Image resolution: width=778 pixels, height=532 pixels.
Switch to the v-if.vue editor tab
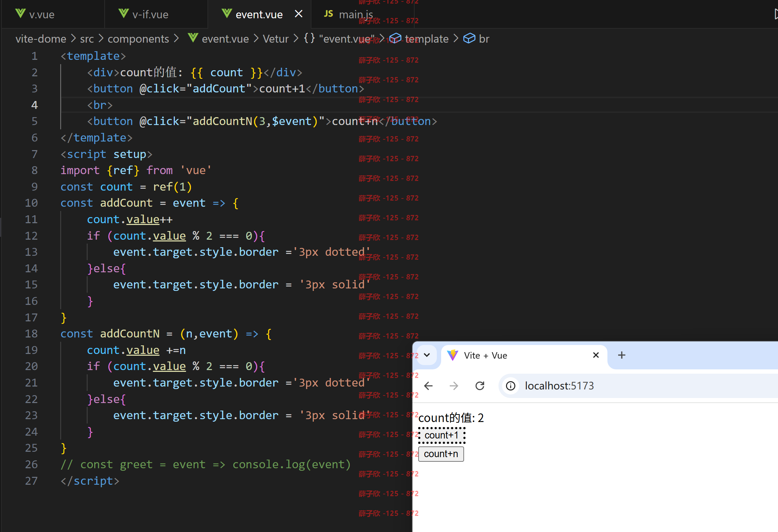[156, 14]
